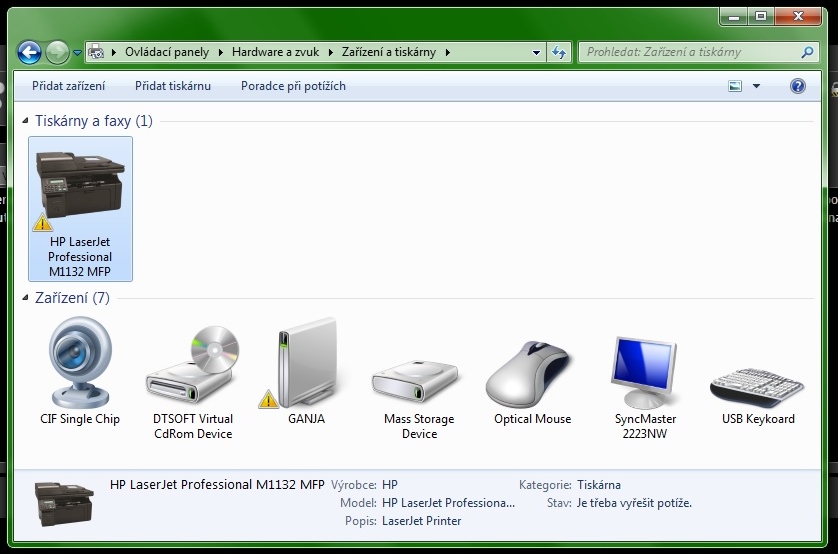Click the printer icon in the address bar
This screenshot has width=838, height=554.
point(96,52)
